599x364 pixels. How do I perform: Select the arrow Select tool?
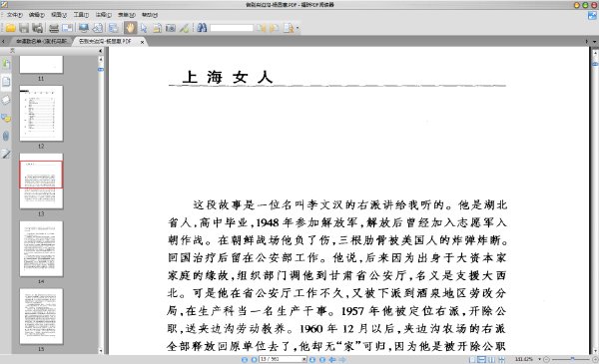144,28
